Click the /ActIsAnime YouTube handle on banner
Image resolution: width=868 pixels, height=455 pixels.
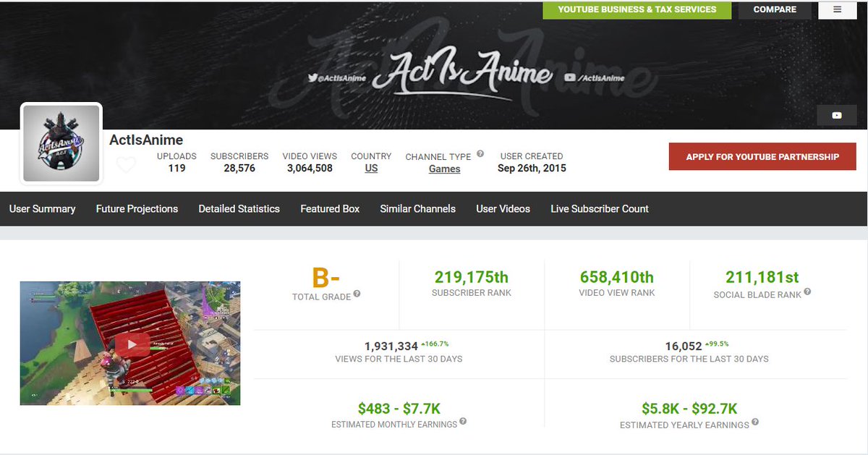click(595, 78)
